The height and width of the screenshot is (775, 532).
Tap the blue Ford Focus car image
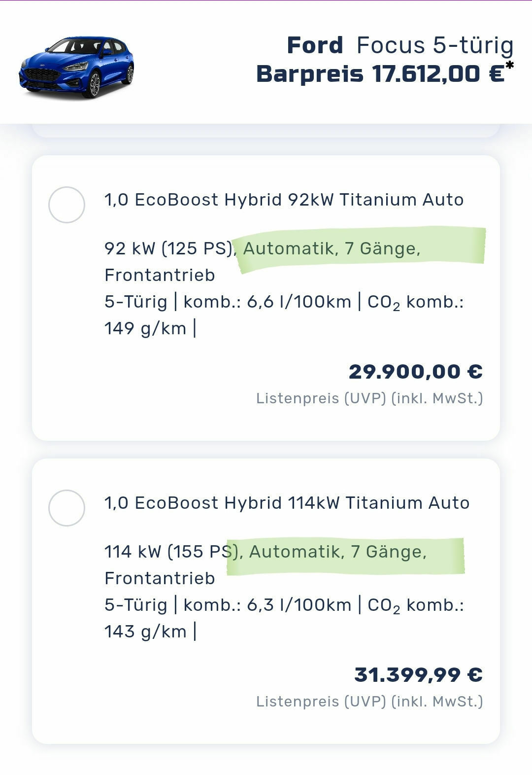(x=77, y=67)
